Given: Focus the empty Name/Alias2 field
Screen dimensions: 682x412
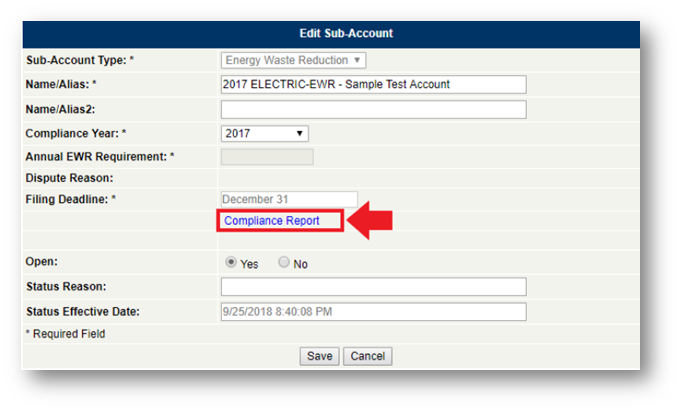Looking at the screenshot, I should [373, 109].
